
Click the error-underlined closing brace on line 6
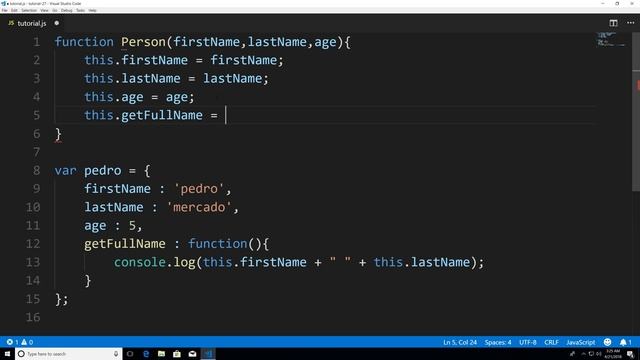click(x=58, y=134)
